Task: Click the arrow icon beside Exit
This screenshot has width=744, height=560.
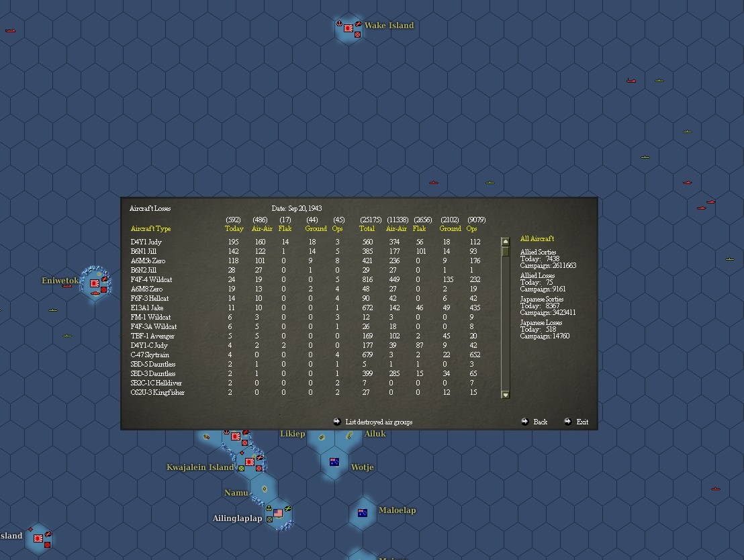Action: tap(567, 422)
